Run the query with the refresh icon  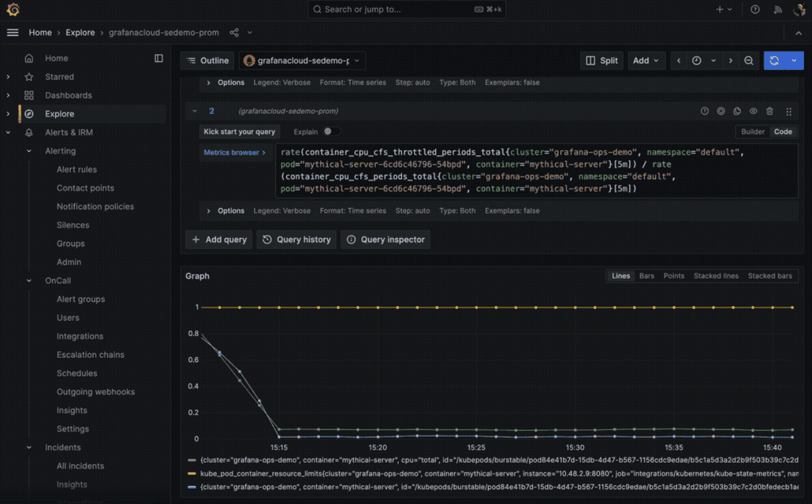click(x=774, y=60)
